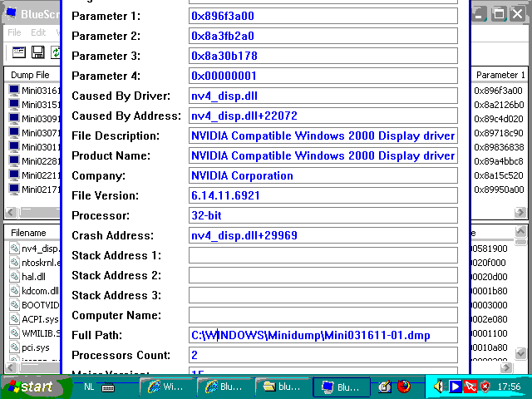Click the Company field NVIDIA Corporation

tap(323, 175)
